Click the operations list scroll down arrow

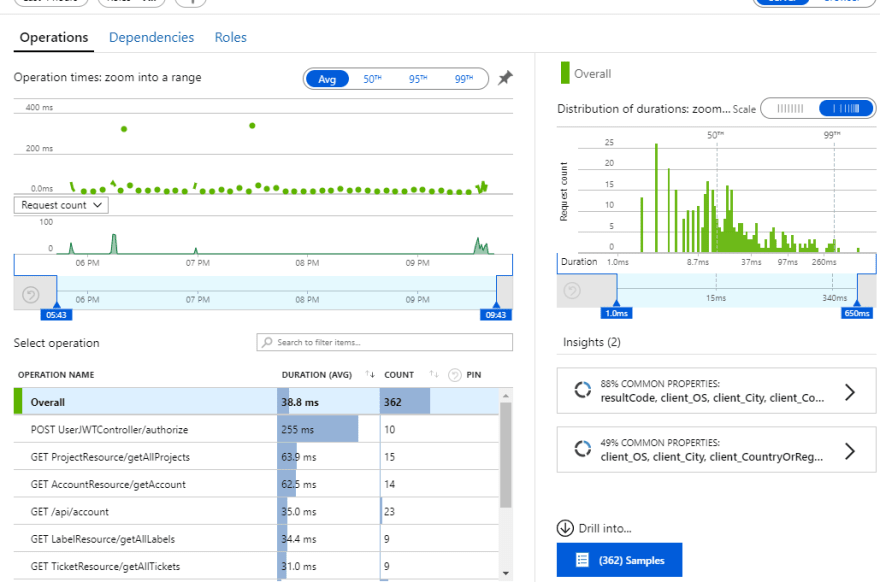pyautogui.click(x=506, y=573)
